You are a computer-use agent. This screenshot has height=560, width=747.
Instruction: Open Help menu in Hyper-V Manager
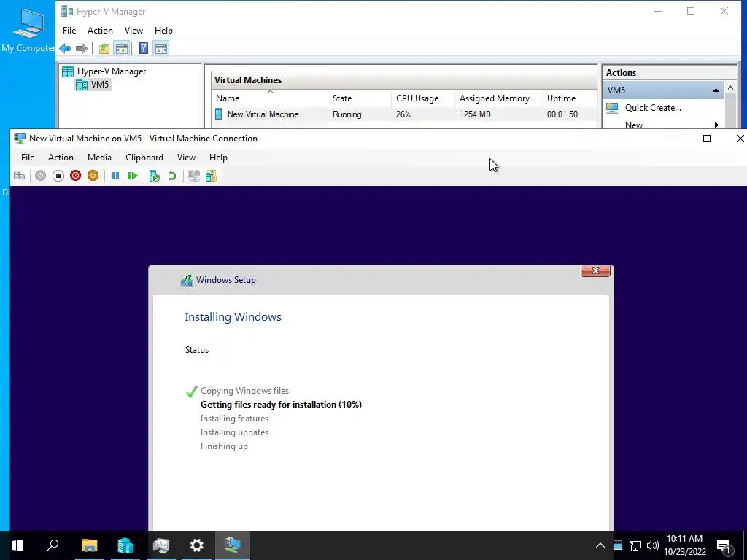tap(163, 31)
